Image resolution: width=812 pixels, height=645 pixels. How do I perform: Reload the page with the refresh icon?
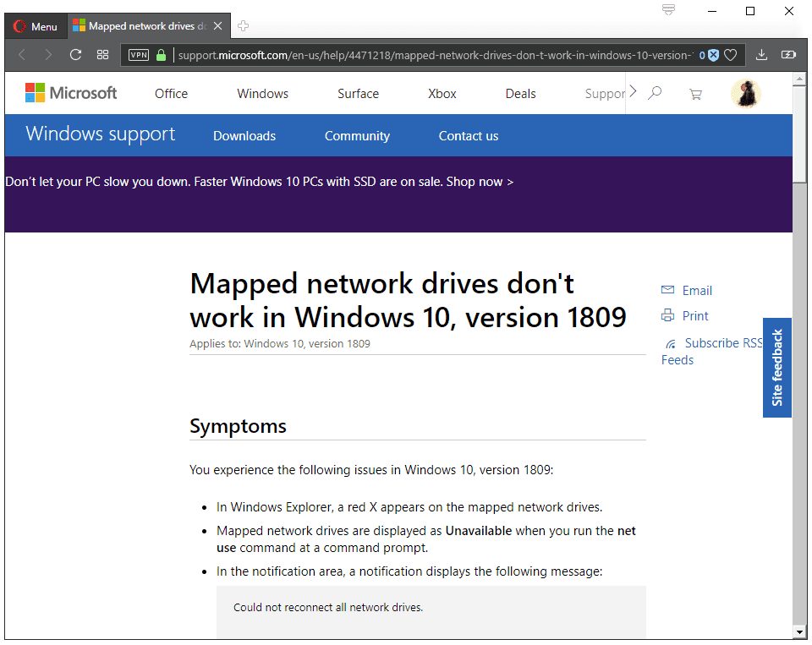pos(75,55)
